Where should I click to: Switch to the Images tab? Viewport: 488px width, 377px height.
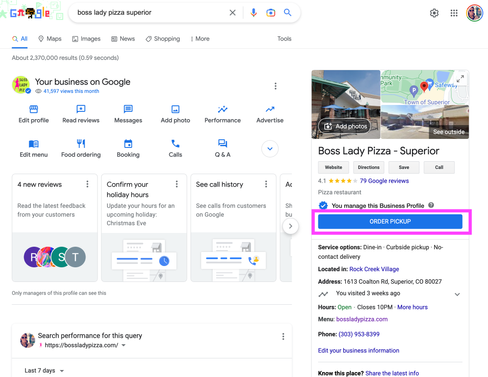click(x=86, y=39)
